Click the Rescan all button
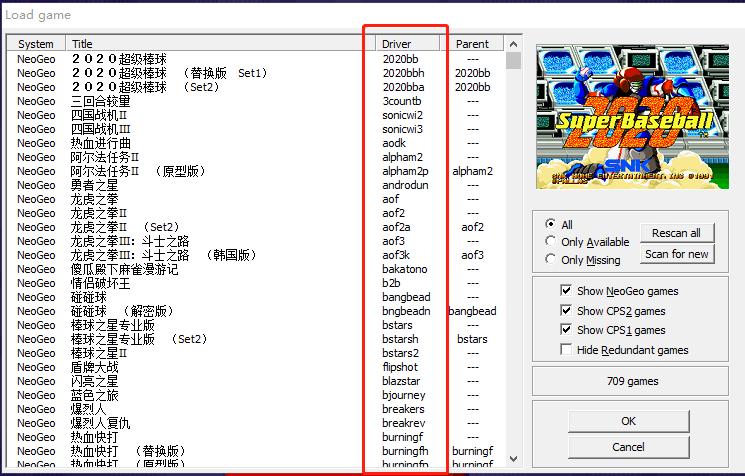The image size is (745, 476). [676, 233]
